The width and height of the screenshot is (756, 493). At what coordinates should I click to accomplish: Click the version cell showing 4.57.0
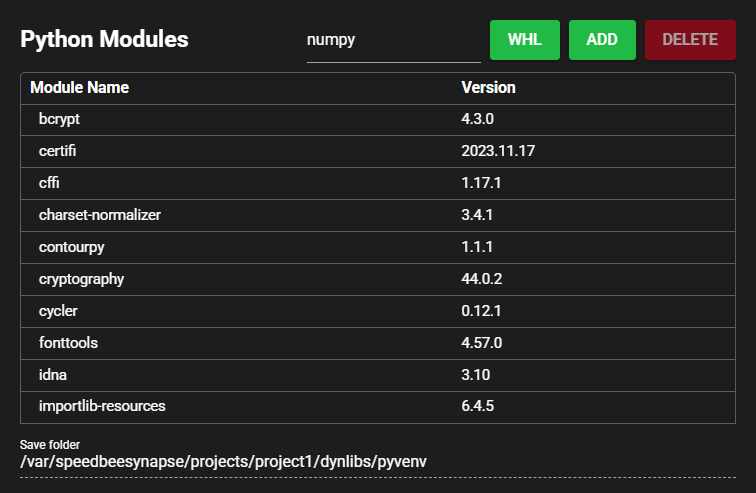[x=481, y=343]
